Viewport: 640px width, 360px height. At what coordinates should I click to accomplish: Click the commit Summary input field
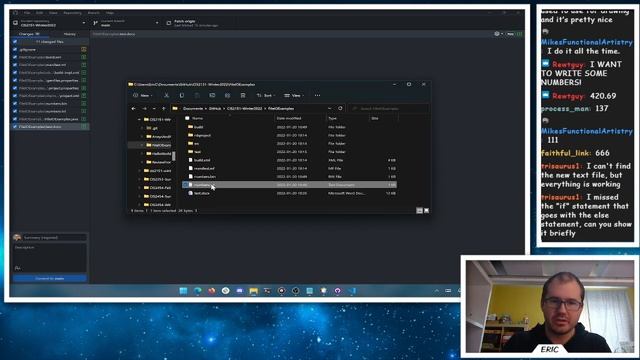[54, 237]
